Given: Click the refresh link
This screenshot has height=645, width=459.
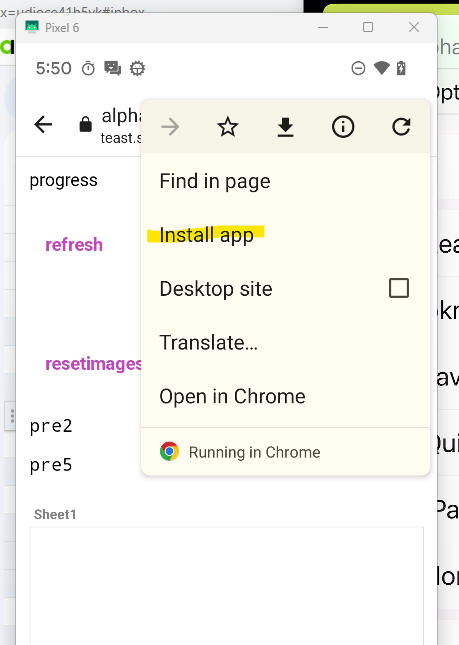Looking at the screenshot, I should coord(74,245).
